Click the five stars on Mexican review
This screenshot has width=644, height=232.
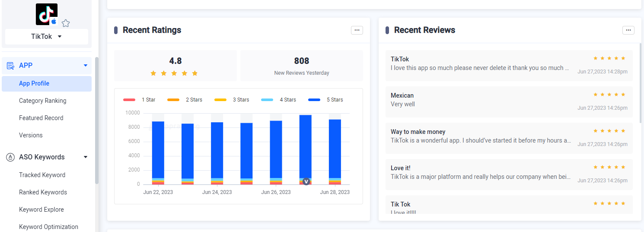click(x=609, y=94)
